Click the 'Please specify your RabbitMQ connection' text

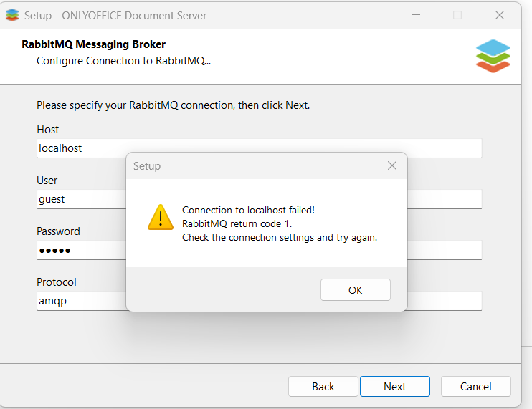173,105
